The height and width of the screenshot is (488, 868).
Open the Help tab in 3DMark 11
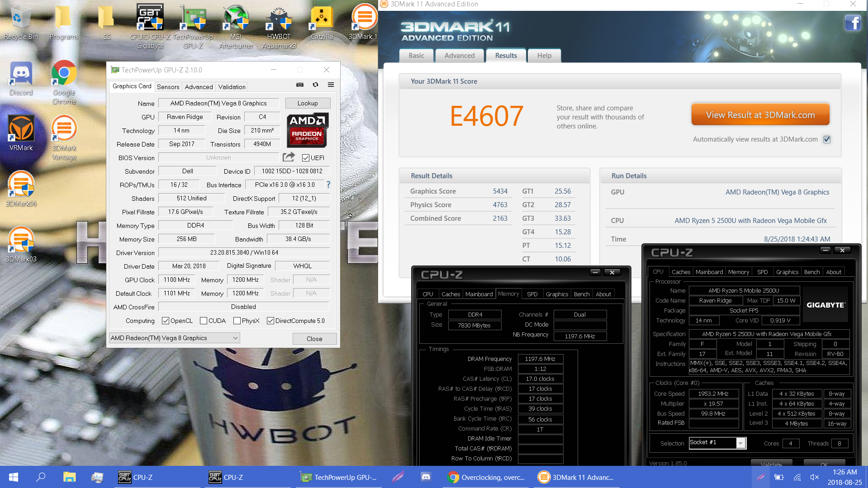[544, 56]
